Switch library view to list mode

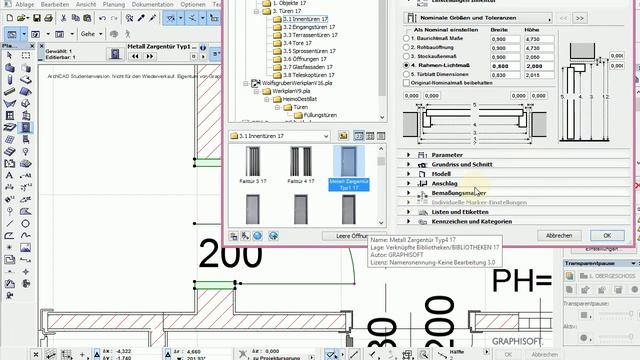(x=381, y=136)
